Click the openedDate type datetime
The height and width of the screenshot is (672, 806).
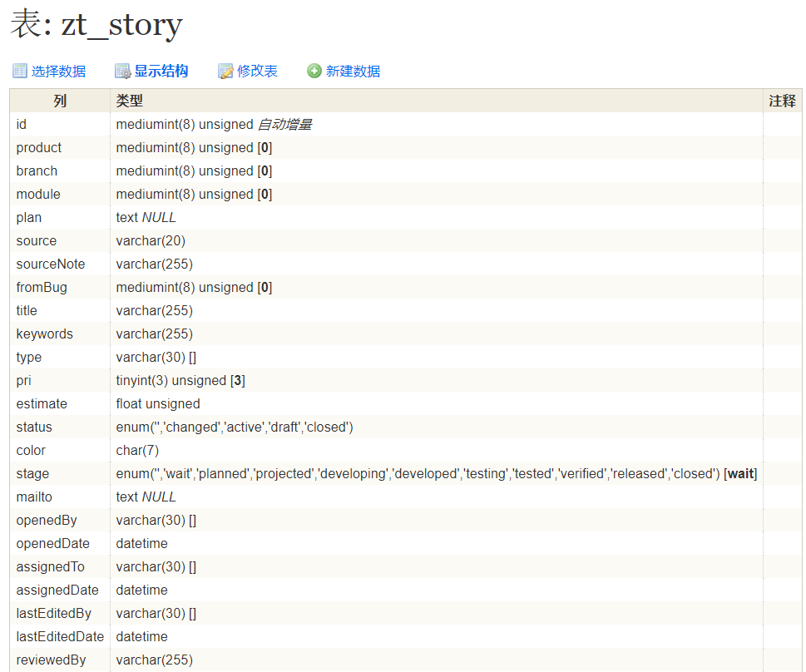pyautogui.click(x=142, y=543)
